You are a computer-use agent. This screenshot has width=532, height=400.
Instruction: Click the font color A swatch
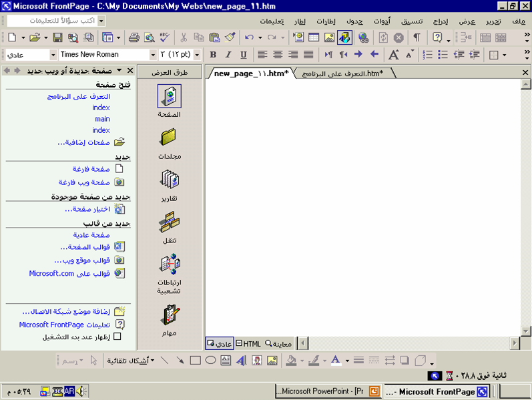coord(336,361)
